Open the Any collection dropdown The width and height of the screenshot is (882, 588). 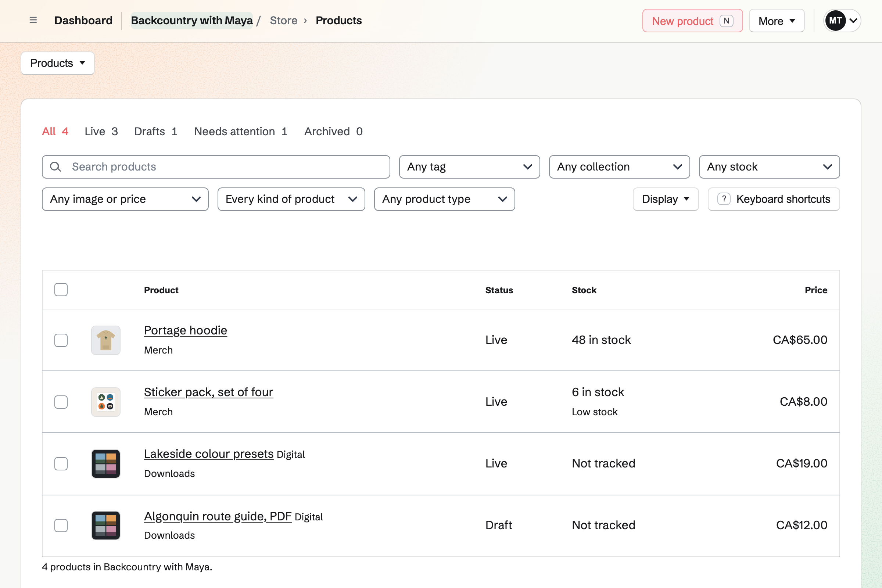[620, 167]
